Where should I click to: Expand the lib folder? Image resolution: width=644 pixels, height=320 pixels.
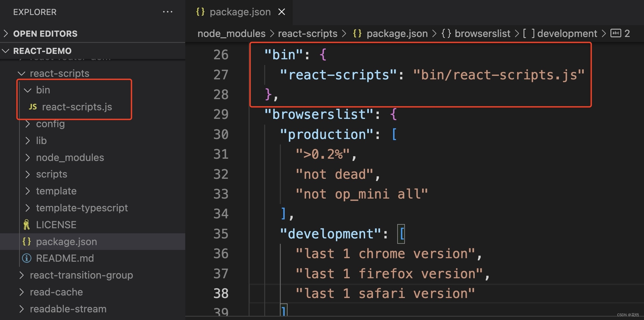92,141
